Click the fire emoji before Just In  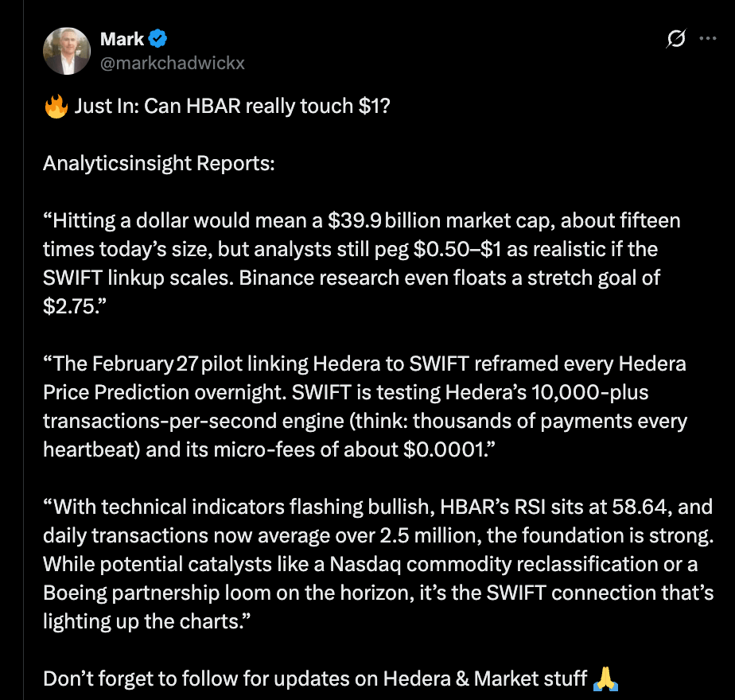pyautogui.click(x=56, y=107)
